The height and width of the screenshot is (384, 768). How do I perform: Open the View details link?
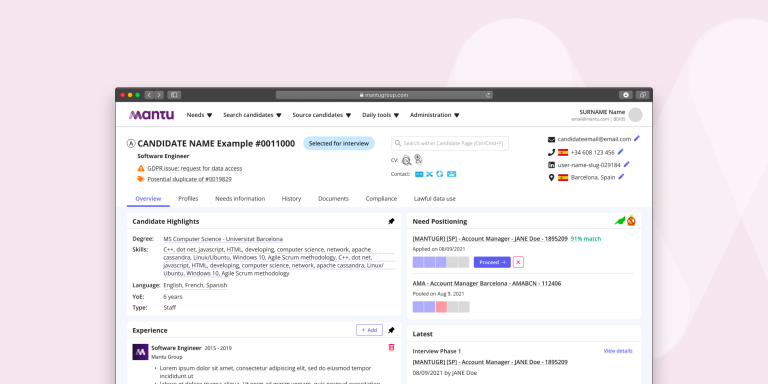(x=618, y=351)
